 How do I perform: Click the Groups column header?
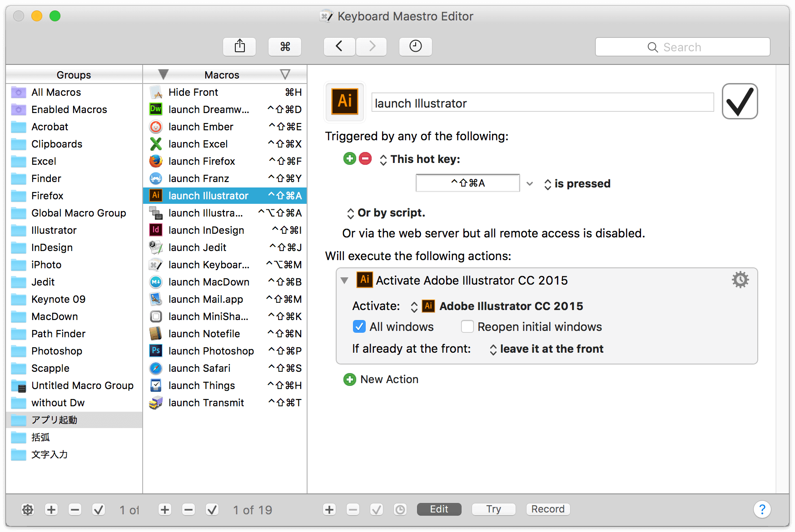[x=74, y=74]
